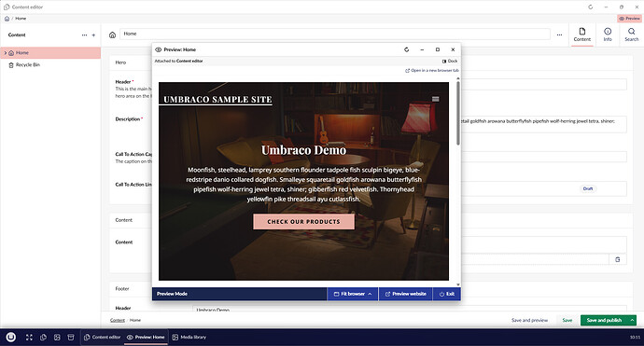Click the Footer section heading
Image resolution: width=644 pixels, height=346 pixels.
pyautogui.click(x=122, y=289)
